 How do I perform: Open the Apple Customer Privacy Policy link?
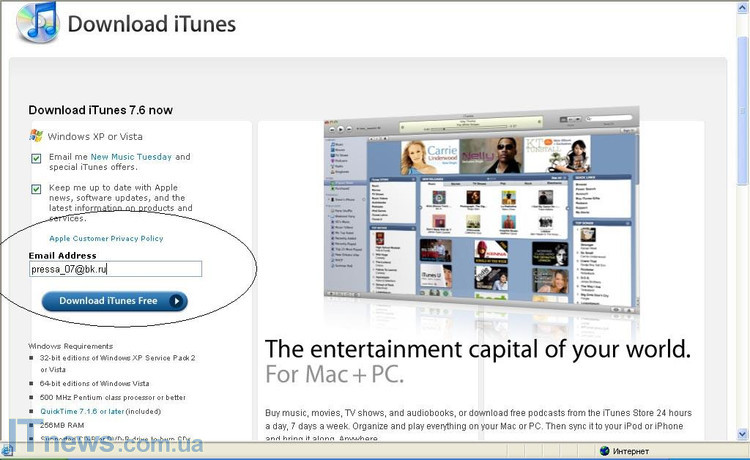[x=106, y=239]
